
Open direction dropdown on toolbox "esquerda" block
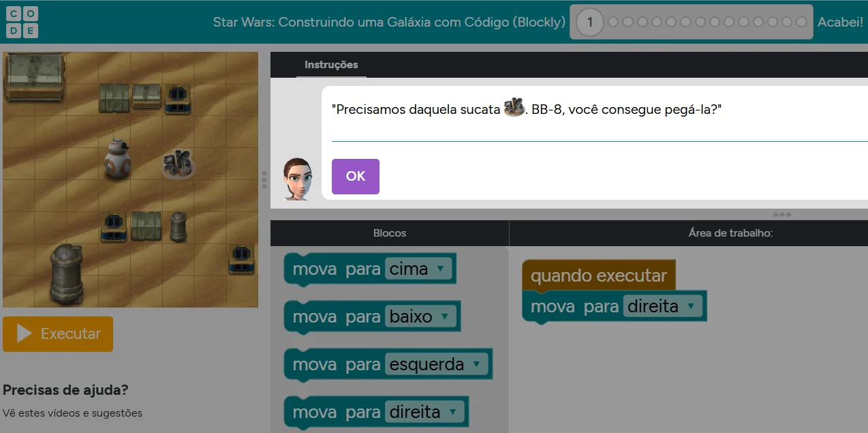click(x=436, y=364)
